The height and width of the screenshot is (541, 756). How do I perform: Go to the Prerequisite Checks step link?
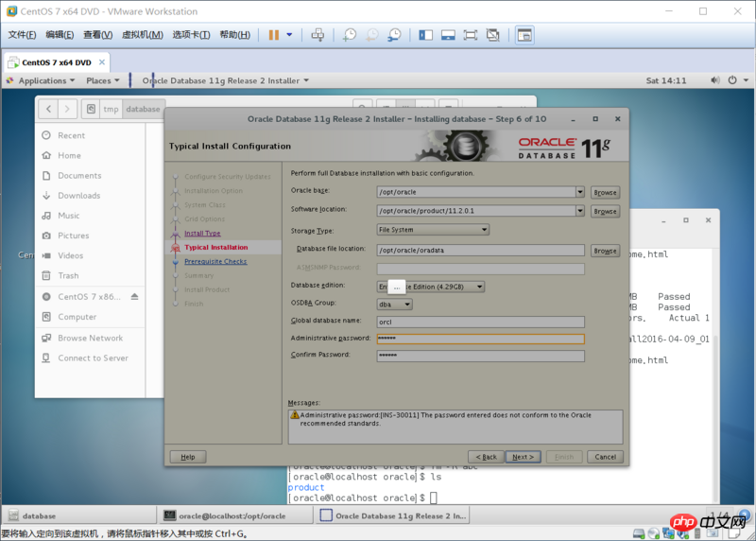[215, 262]
